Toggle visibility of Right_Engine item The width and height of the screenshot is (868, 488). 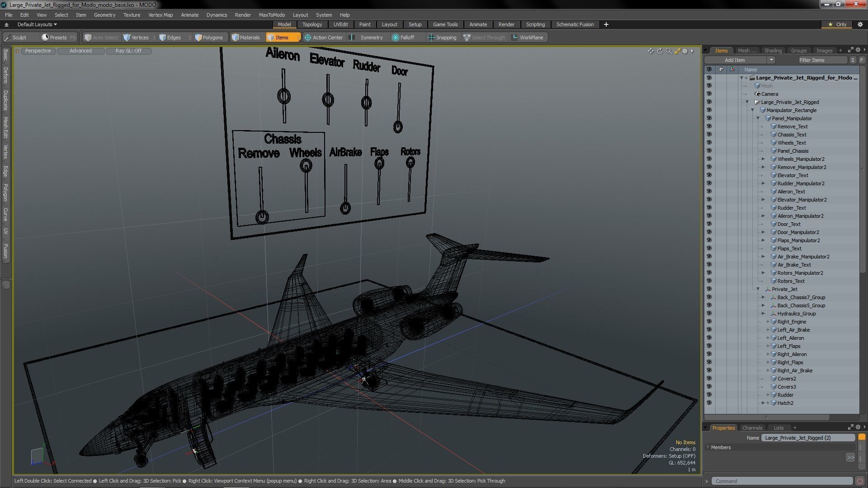[709, 322]
